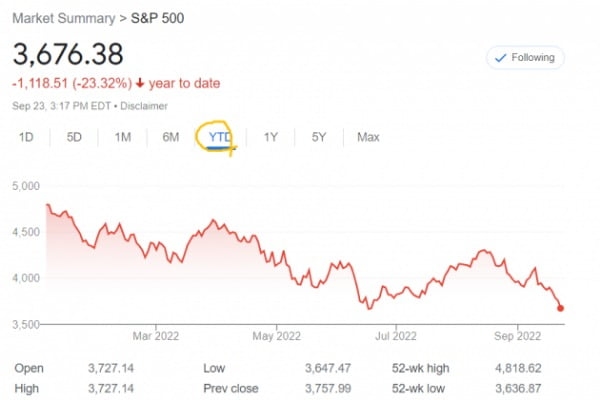Click the checkmark icon in the Following button
This screenshot has width=600, height=400.
coord(501,58)
